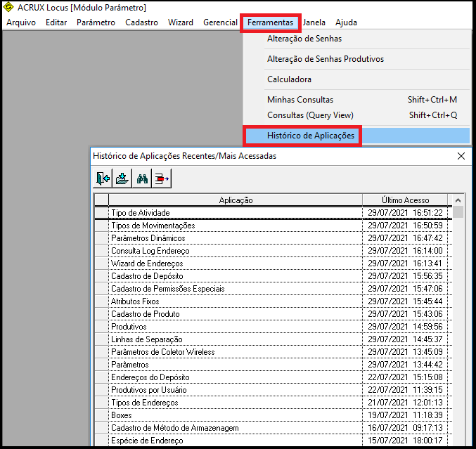Close the Histórico de Aplicações dialog
This screenshot has height=449, width=476.
pos(461,156)
